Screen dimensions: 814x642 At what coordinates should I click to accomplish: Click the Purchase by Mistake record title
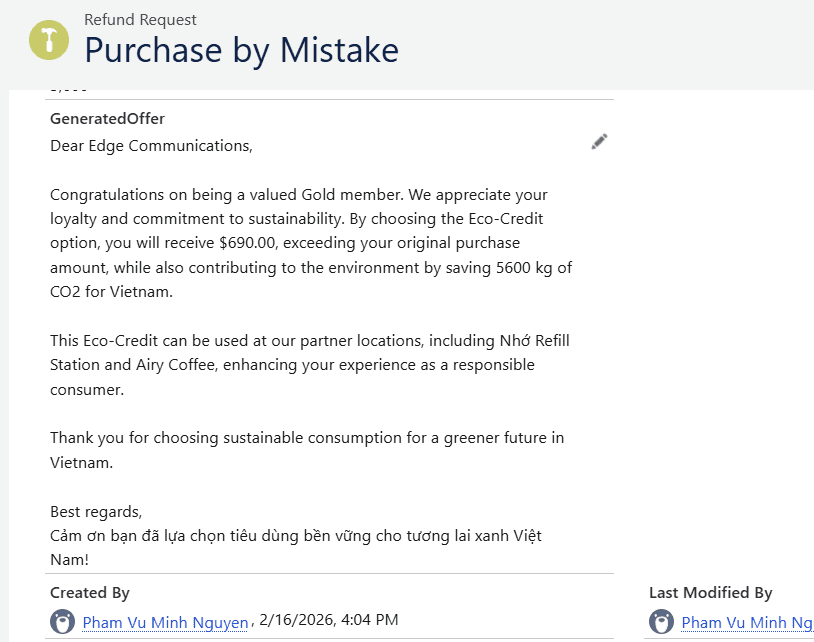pyautogui.click(x=241, y=49)
